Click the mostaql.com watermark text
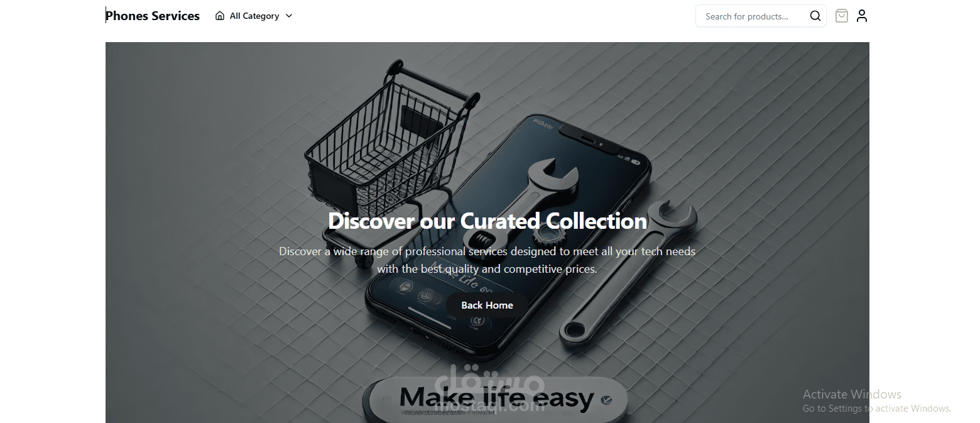 pyautogui.click(x=489, y=407)
